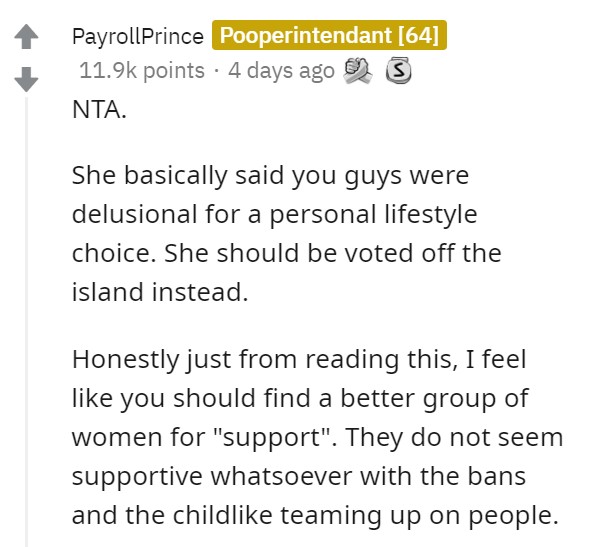Image resolution: width=610 pixels, height=547 pixels.
Task: Upvote PayrollPrince's comment
Action: pos(26,37)
